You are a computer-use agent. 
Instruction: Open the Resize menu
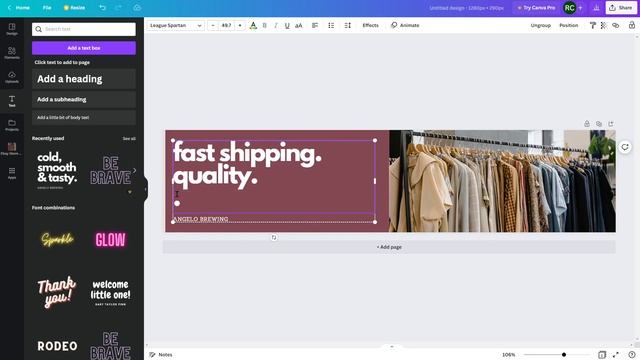click(x=74, y=8)
